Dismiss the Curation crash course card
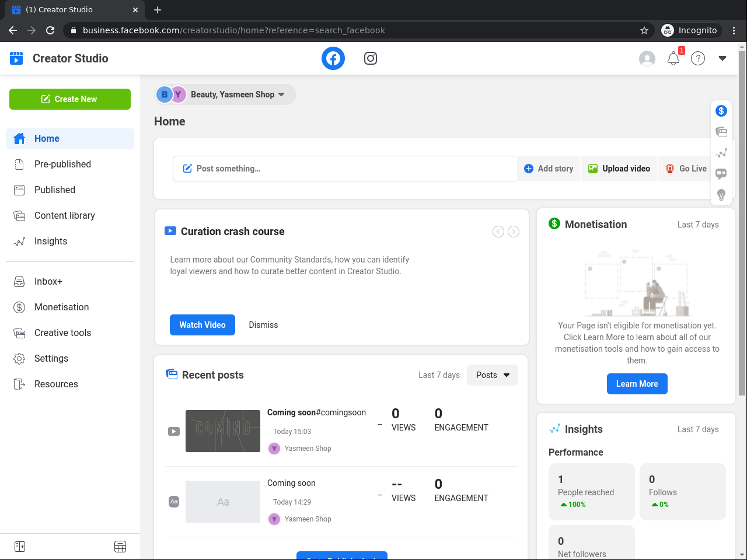Image resolution: width=747 pixels, height=560 pixels. 263,325
